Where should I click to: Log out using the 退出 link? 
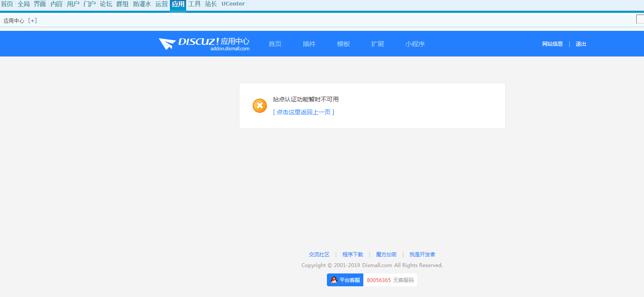pos(581,44)
